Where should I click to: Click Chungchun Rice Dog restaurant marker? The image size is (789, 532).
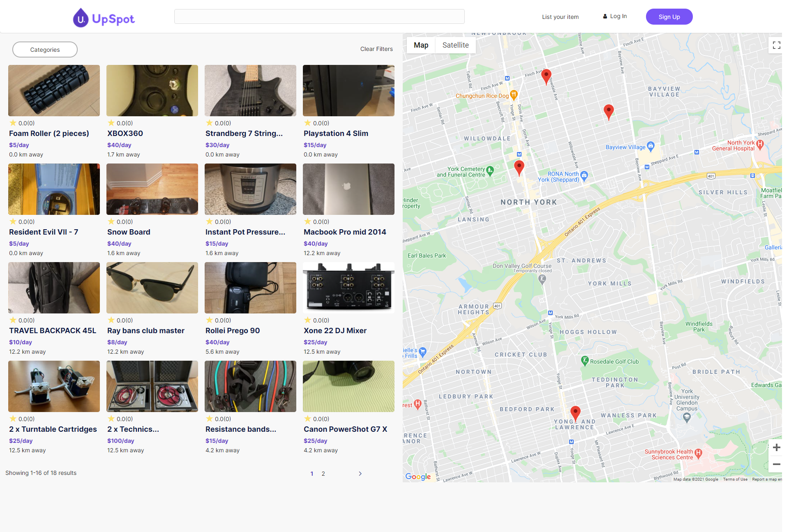[514, 95]
